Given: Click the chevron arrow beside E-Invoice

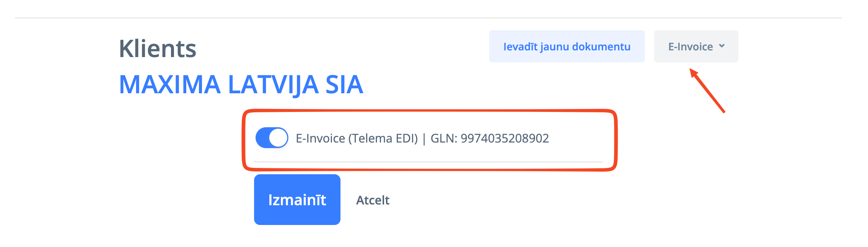Looking at the screenshot, I should point(722,46).
